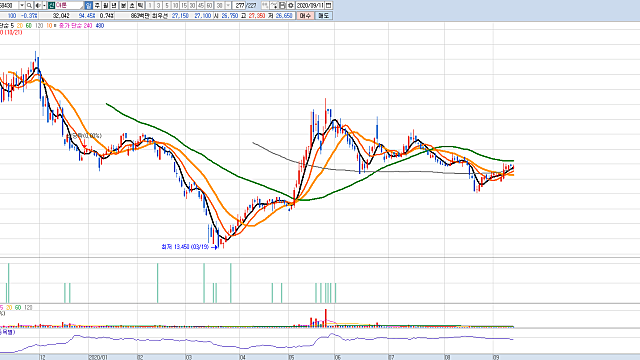Viewport: 640px width, 360px height.
Task: Choose the 5 interval button in toolbar
Action: pyautogui.click(x=167, y=5)
